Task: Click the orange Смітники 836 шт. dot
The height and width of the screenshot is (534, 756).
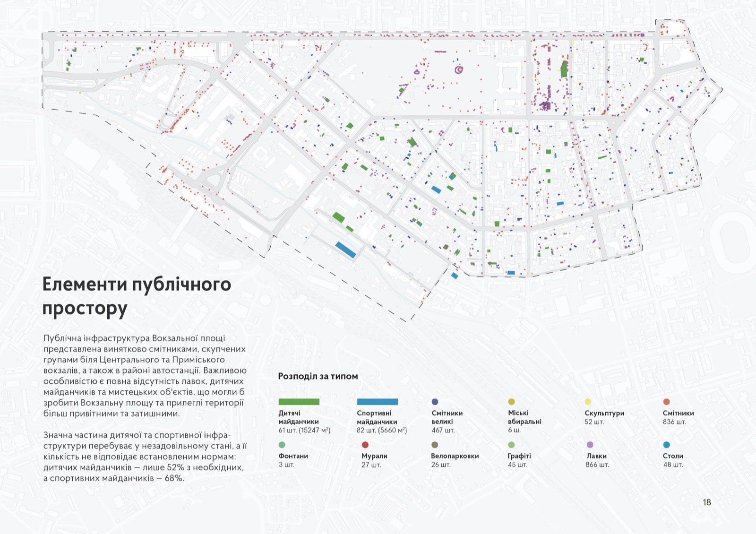Action: click(666, 402)
